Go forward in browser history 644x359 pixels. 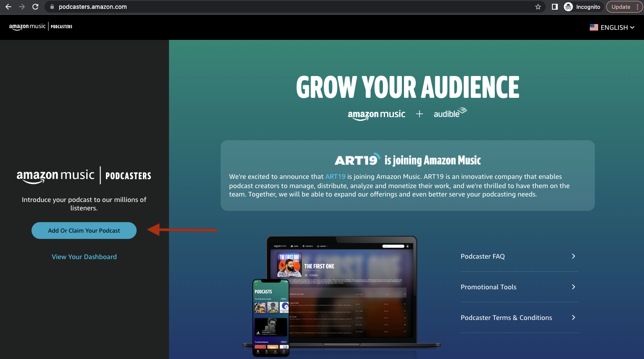tap(22, 7)
